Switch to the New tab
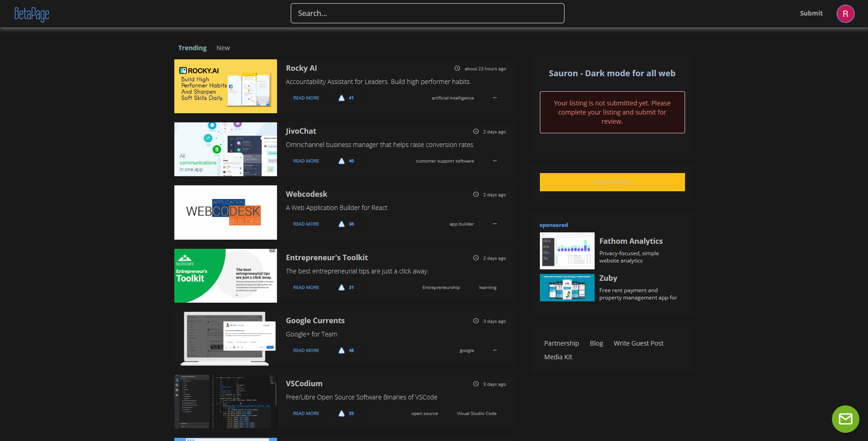 (x=223, y=48)
